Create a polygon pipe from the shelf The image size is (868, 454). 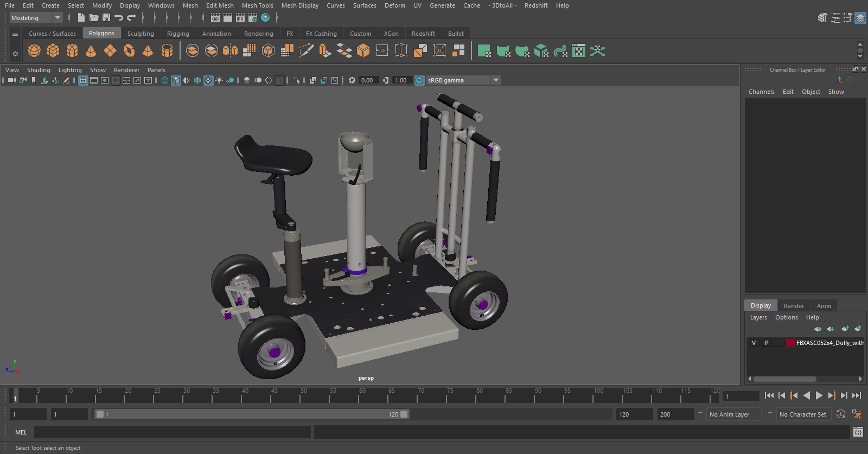click(167, 51)
